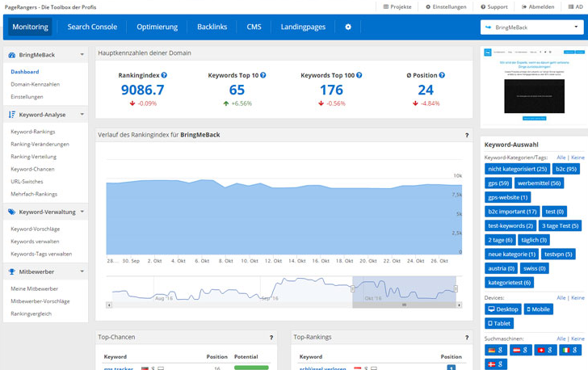This screenshot has width=588, height=370.
Task: Click the help icon next to Ø Position
Action: (x=443, y=75)
